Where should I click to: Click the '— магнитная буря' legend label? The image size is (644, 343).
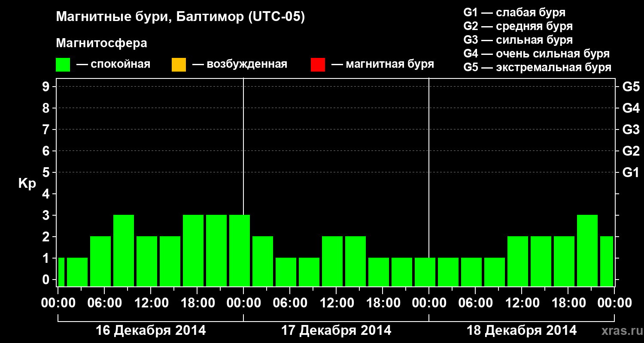[383, 64]
